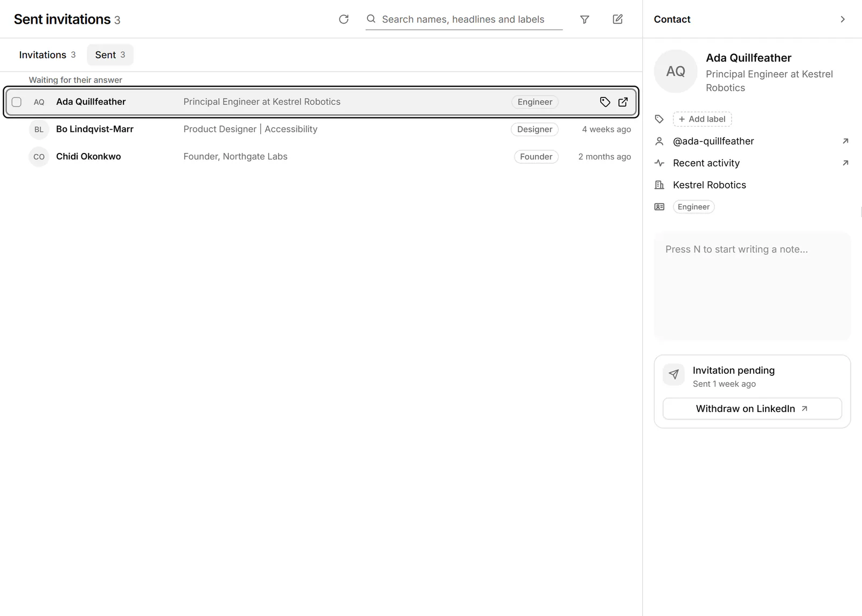Click the AQ avatar in the Contact panel
862x616 pixels.
676,71
